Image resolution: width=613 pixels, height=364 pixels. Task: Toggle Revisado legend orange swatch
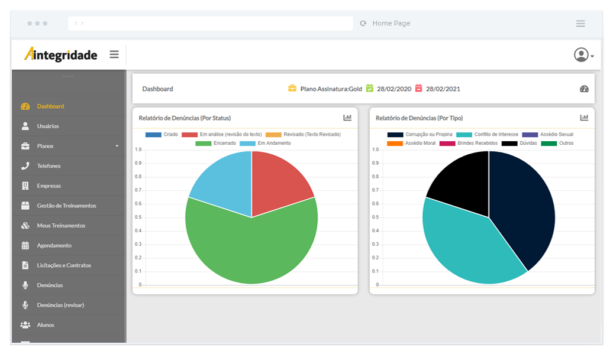click(x=273, y=135)
